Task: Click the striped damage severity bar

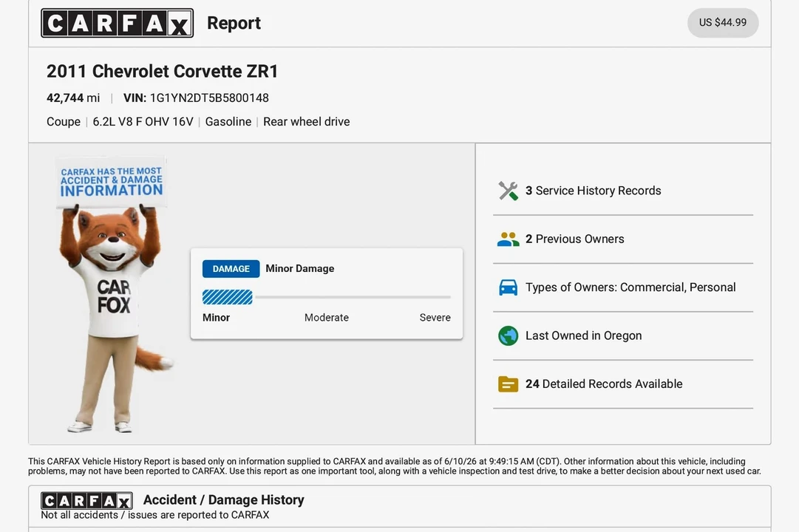Action: [x=227, y=296]
